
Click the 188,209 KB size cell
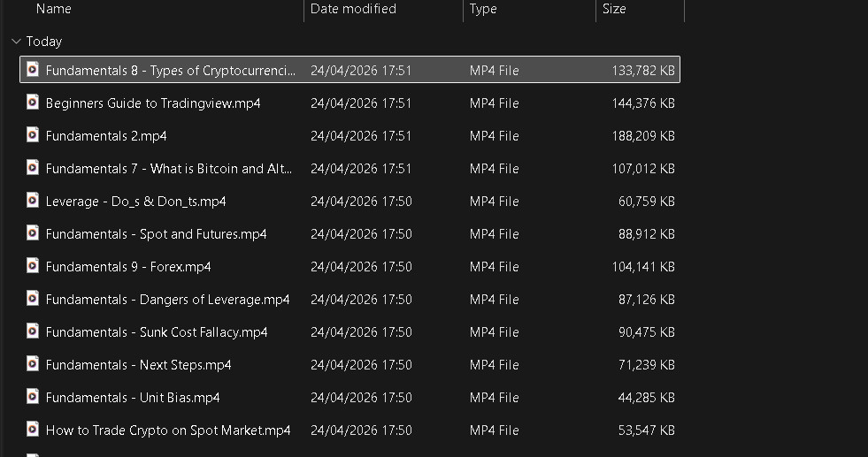pyautogui.click(x=642, y=136)
